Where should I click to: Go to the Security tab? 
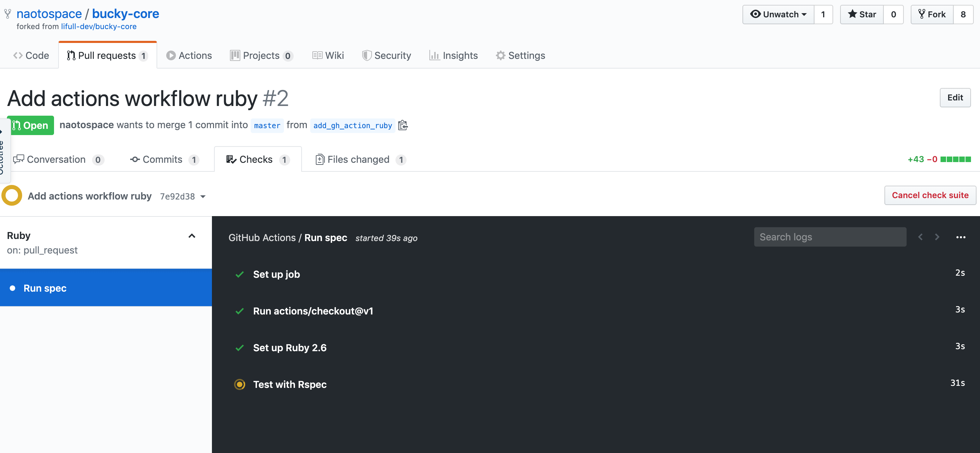(x=386, y=55)
